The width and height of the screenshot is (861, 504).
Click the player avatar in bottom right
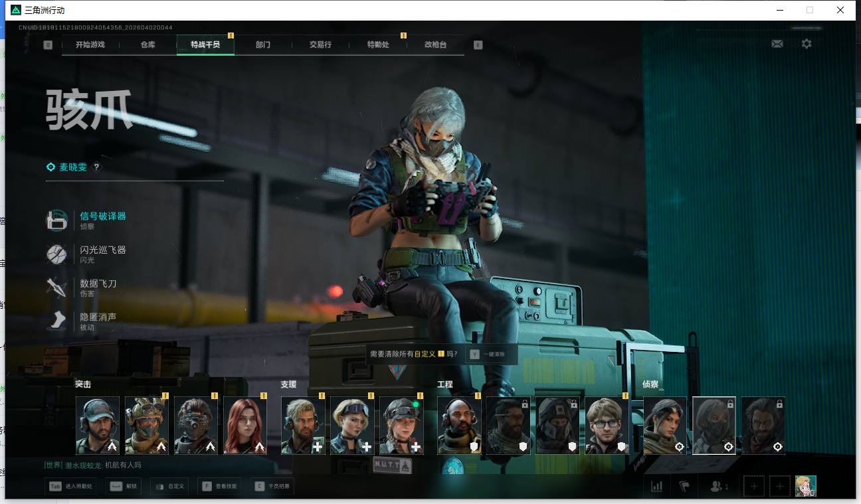(x=805, y=486)
